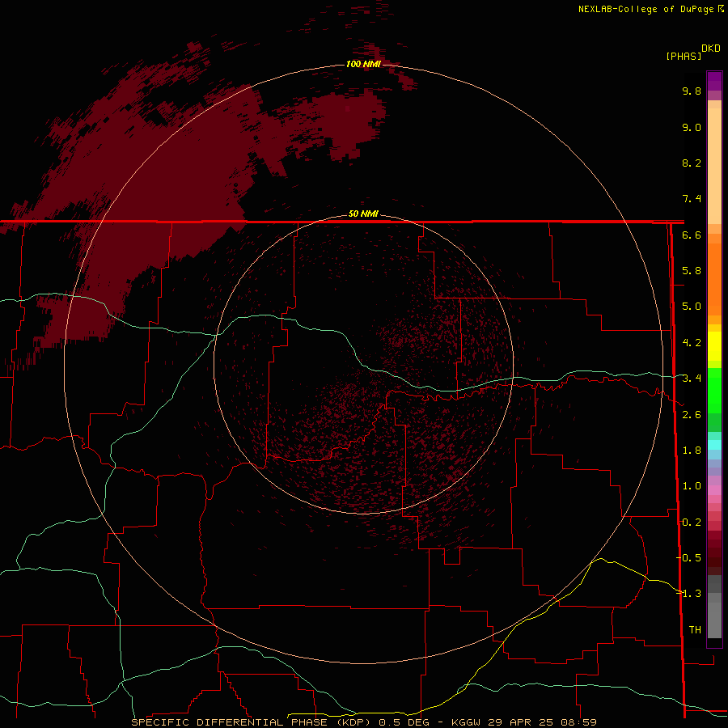Click the 1.0 legend value
The width and height of the screenshot is (728, 728).
click(x=692, y=486)
